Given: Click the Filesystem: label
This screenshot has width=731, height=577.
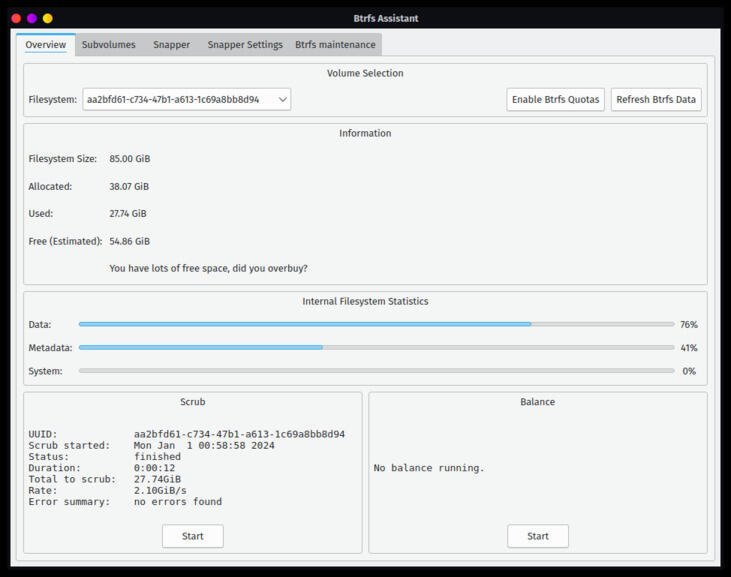Looking at the screenshot, I should click(52, 99).
